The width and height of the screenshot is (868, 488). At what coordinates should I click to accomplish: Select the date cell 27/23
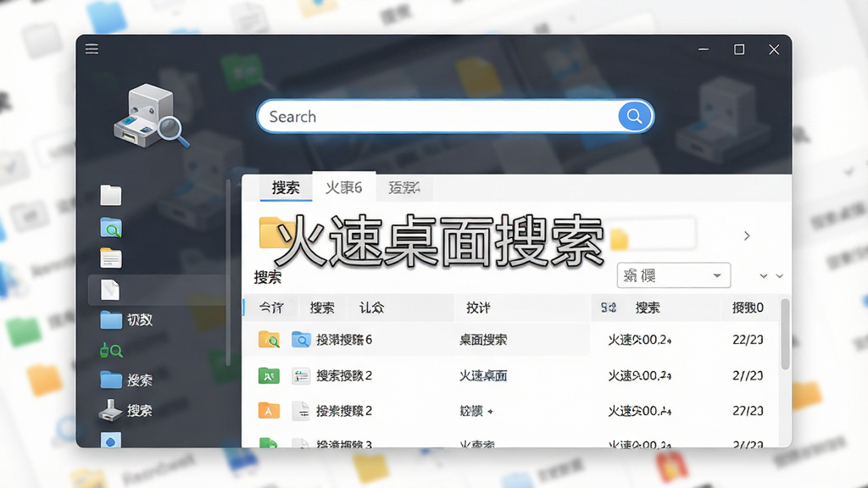coord(748,411)
